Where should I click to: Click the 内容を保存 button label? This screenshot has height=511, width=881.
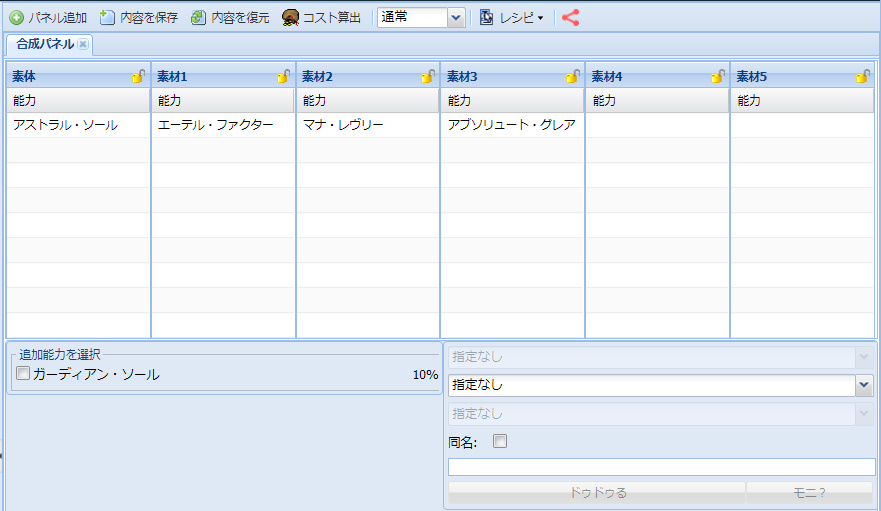[x=149, y=18]
